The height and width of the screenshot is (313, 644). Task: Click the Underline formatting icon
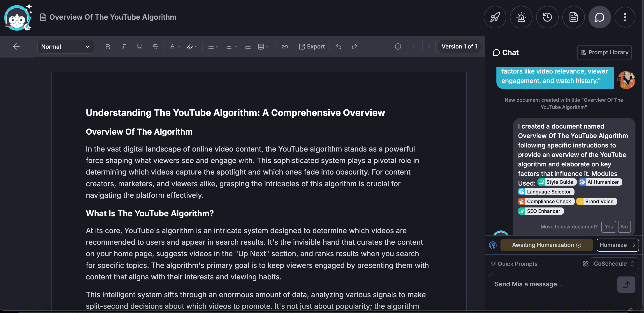(x=139, y=46)
